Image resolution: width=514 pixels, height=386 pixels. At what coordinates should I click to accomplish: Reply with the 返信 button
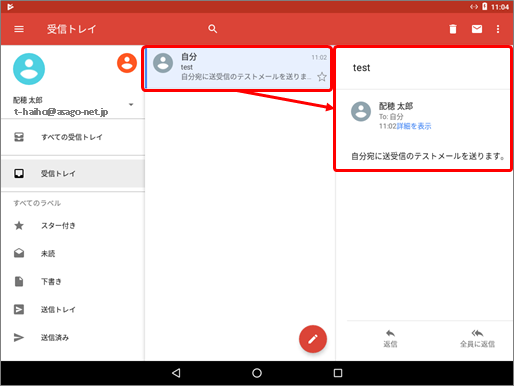click(x=390, y=338)
